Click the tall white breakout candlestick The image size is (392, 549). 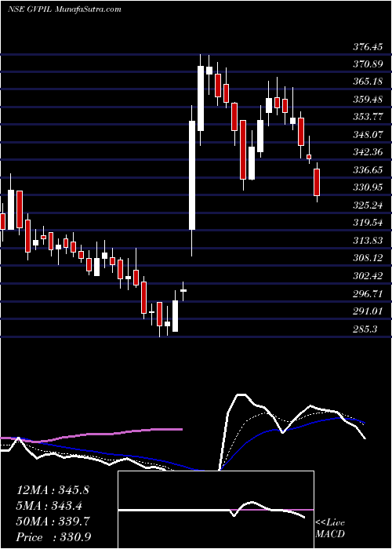pos(192,175)
